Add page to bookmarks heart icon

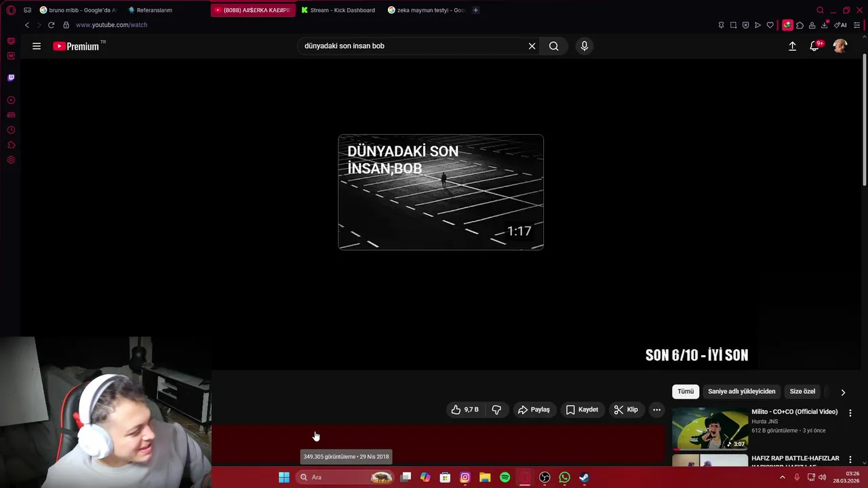[x=770, y=25]
